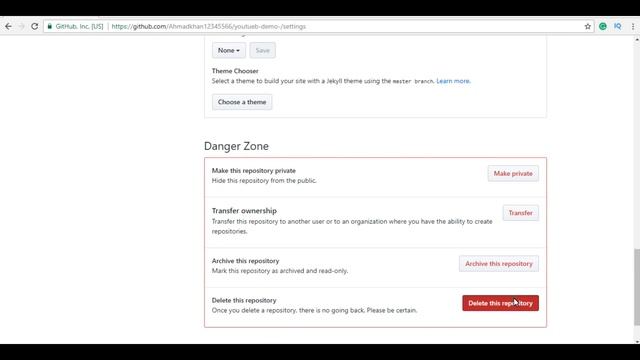Click the "Make this repository private" label
The height and width of the screenshot is (360, 640).
[x=254, y=171]
